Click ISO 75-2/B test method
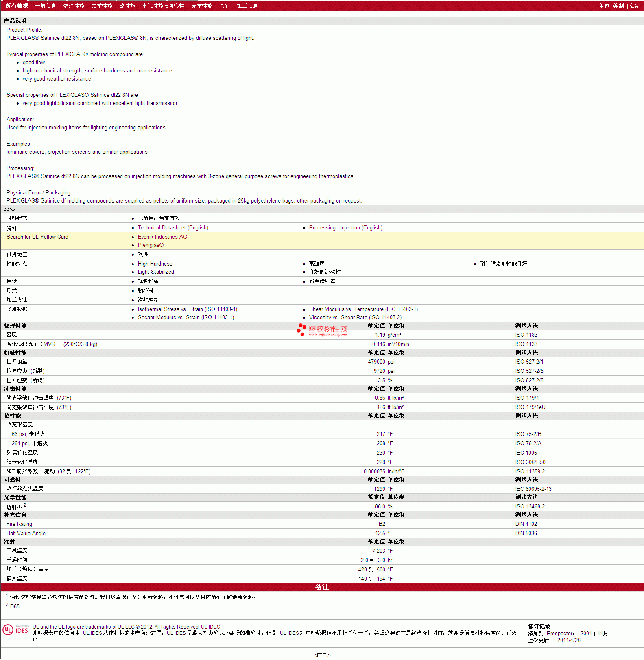The width and height of the screenshot is (644, 660). pyautogui.click(x=528, y=434)
